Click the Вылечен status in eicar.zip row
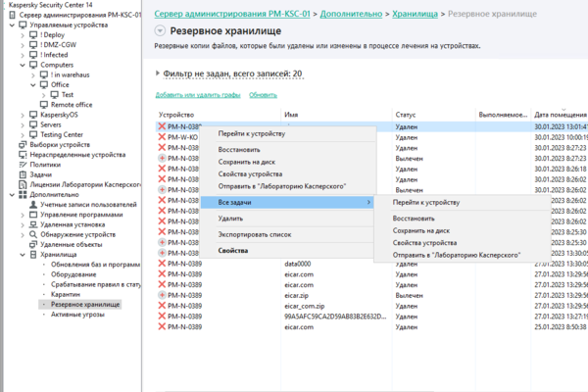 pos(409,296)
